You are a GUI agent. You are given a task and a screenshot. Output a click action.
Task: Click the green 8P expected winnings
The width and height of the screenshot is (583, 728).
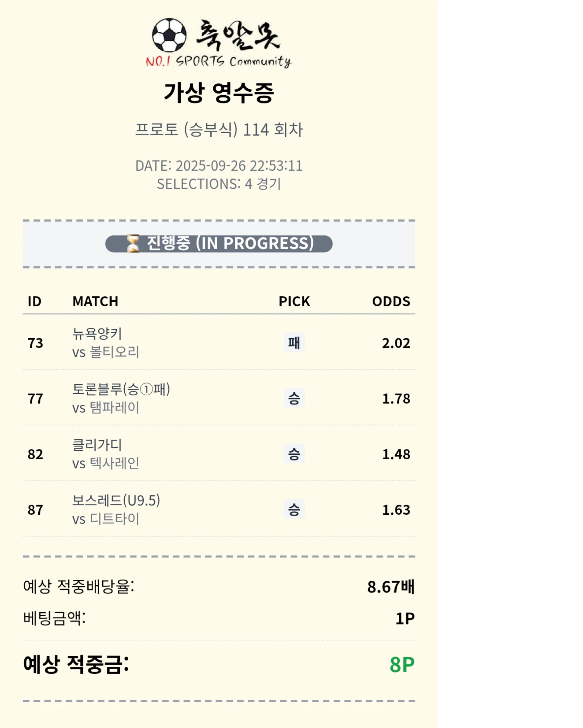point(402,664)
